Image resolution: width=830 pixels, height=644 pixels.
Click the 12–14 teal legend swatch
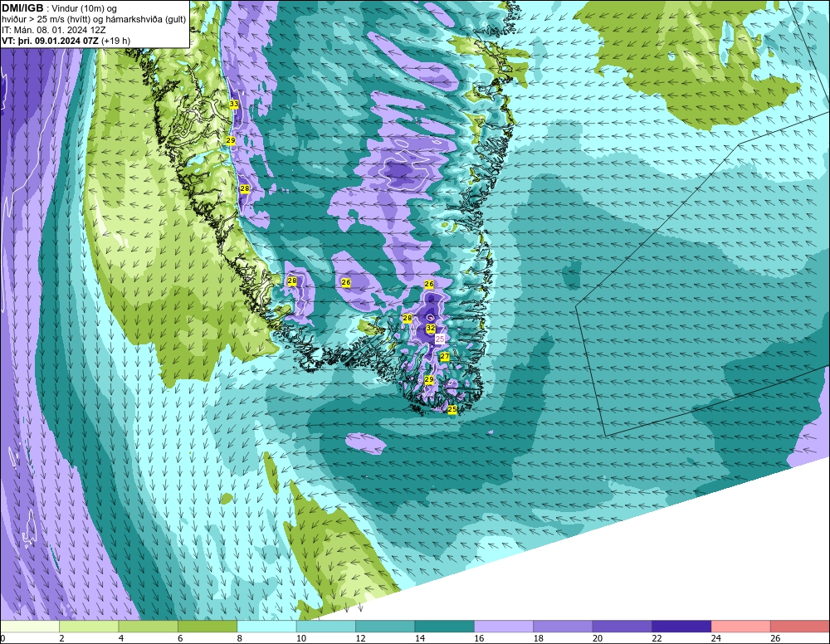(x=385, y=627)
